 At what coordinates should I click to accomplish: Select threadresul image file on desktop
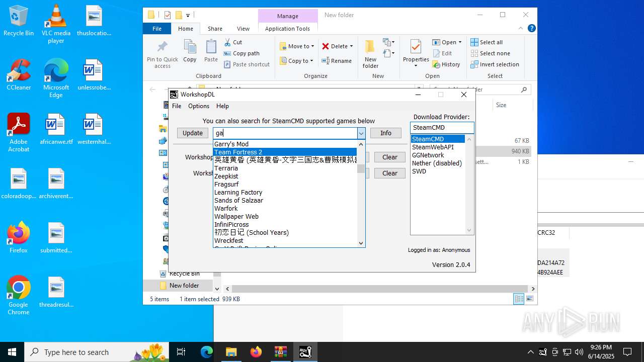click(56, 293)
